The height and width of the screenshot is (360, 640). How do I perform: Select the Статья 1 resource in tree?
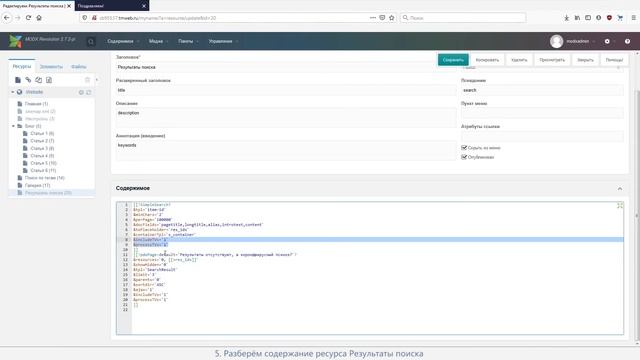coord(42,133)
